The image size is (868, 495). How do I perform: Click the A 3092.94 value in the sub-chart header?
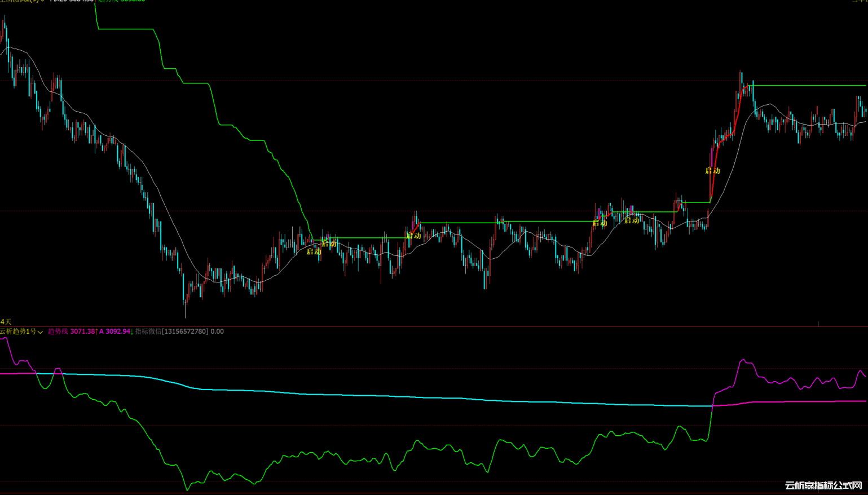116,332
